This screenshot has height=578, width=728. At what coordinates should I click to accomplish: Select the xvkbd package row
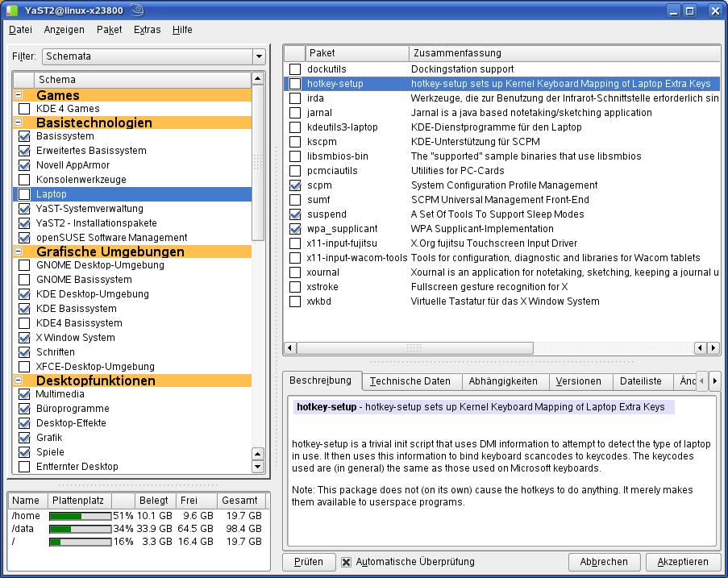click(501, 301)
